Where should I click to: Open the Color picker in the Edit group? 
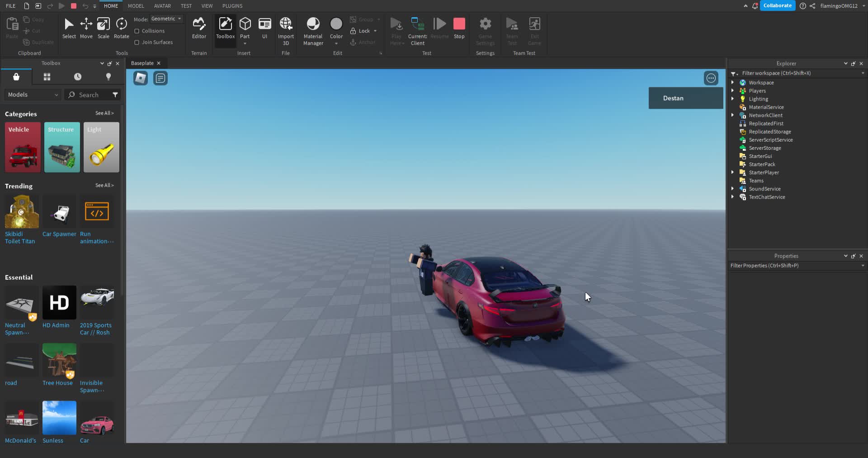pos(336,28)
